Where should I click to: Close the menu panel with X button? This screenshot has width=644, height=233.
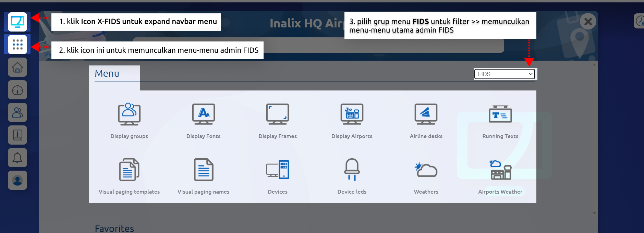click(x=588, y=22)
